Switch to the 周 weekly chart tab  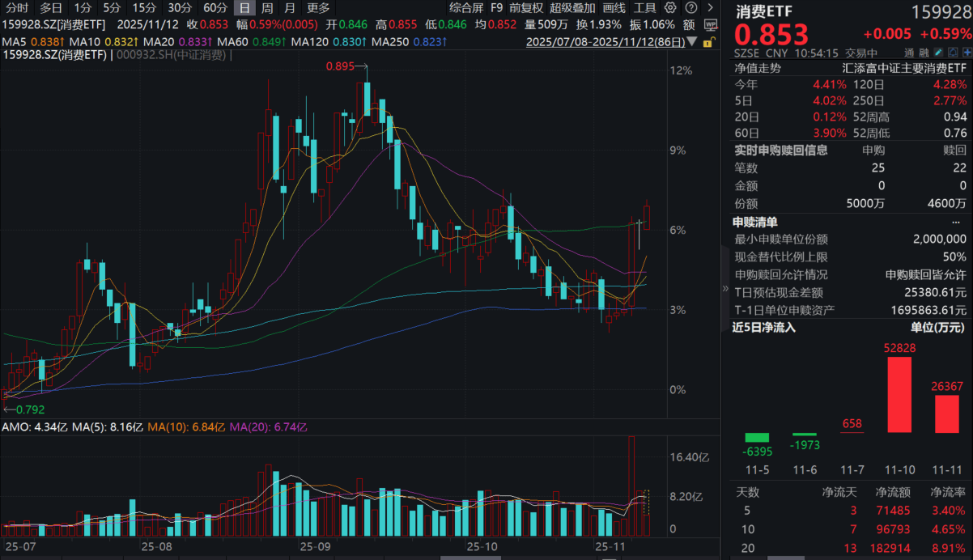click(266, 8)
